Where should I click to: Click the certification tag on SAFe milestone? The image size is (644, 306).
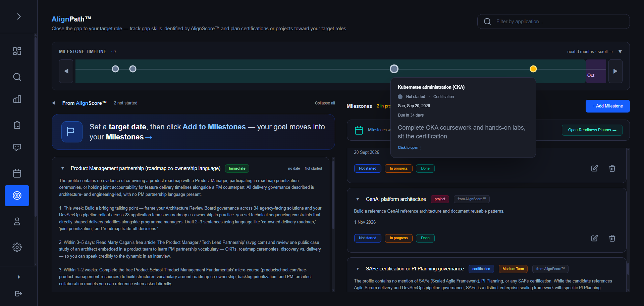[x=481, y=269]
